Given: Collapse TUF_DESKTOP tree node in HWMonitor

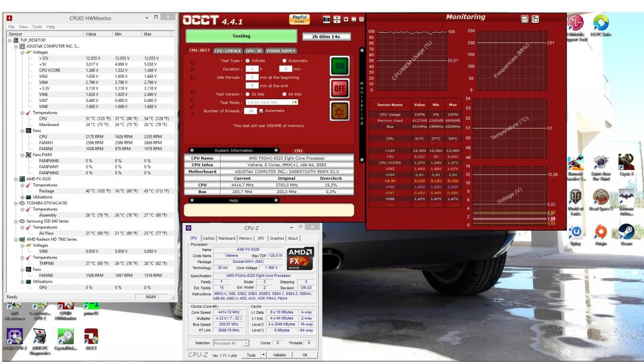Looking at the screenshot, I should click(x=10, y=40).
